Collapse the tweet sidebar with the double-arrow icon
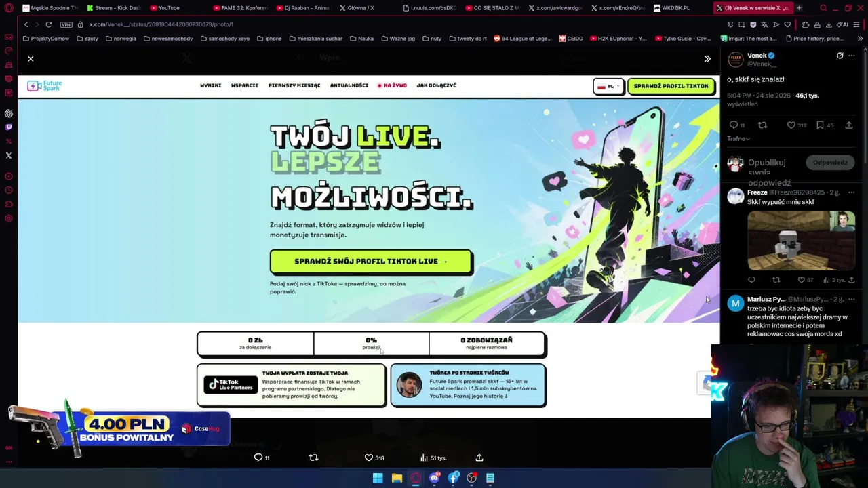This screenshot has width=868, height=488. click(707, 59)
